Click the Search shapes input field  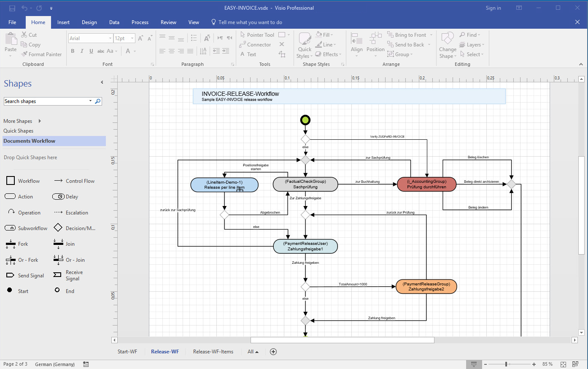[46, 101]
